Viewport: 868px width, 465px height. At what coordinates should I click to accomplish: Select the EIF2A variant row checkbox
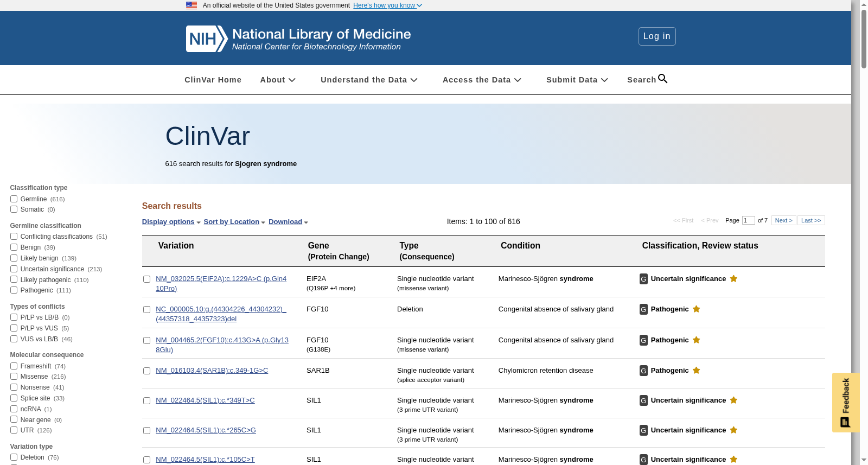[x=146, y=279]
